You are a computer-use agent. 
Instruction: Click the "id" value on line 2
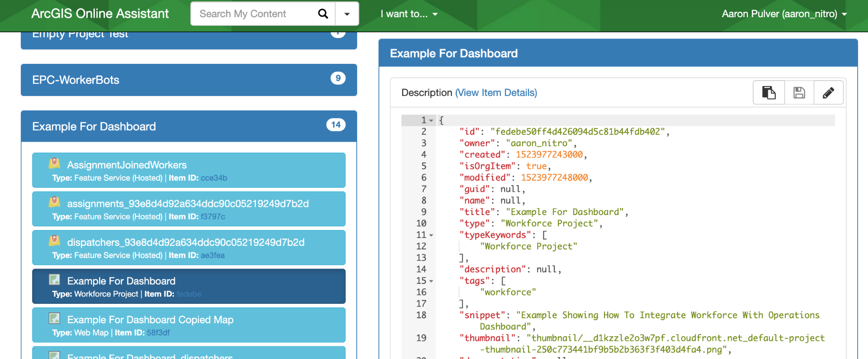pyautogui.click(x=577, y=132)
